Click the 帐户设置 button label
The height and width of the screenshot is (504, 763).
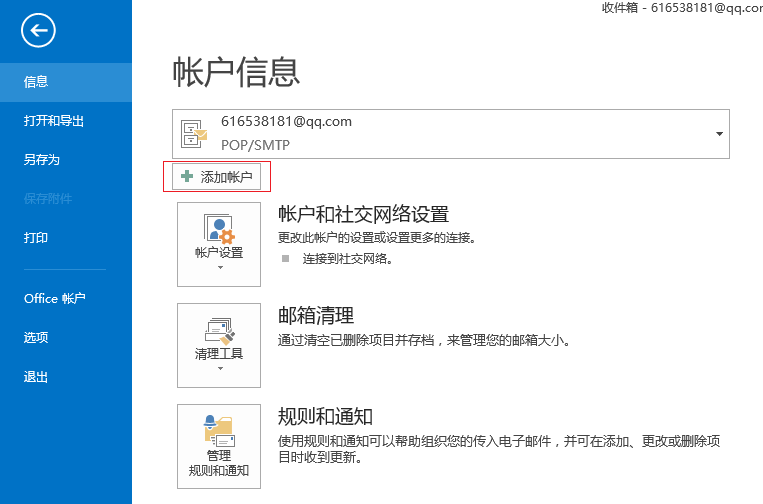(219, 252)
